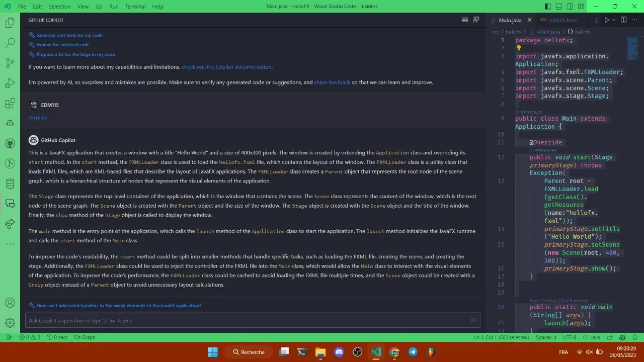Open the Selection menu

pos(59,7)
